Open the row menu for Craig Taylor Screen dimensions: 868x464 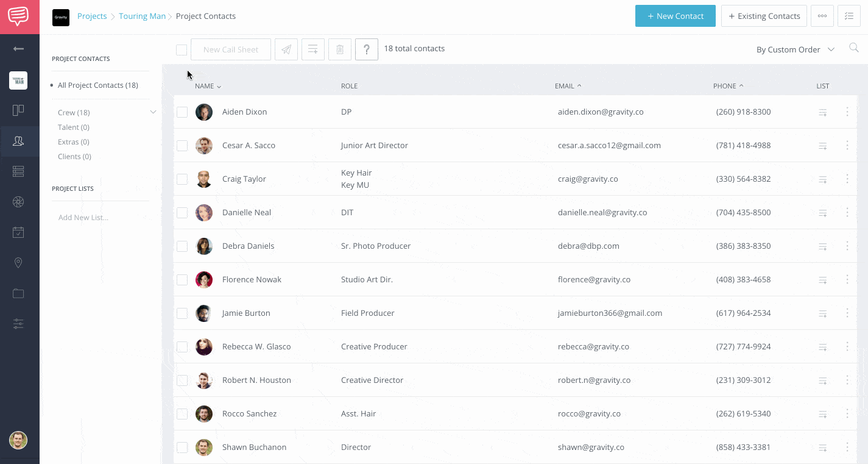[x=847, y=179]
